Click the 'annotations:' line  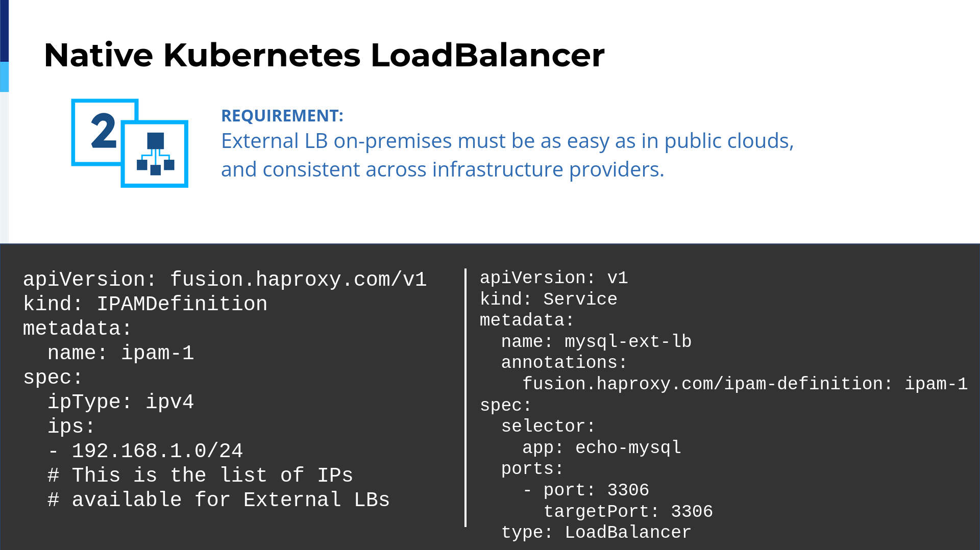pos(564,363)
